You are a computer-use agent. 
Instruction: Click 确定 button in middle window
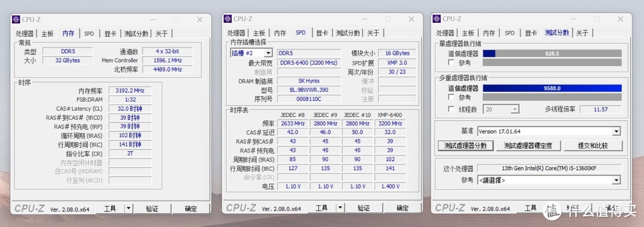[x=402, y=208]
